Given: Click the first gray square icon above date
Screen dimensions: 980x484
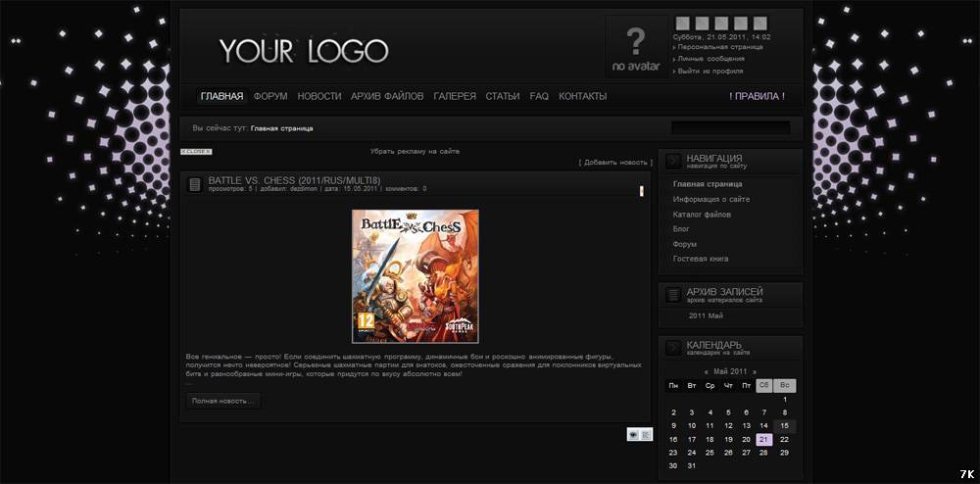Looking at the screenshot, I should tap(682, 24).
